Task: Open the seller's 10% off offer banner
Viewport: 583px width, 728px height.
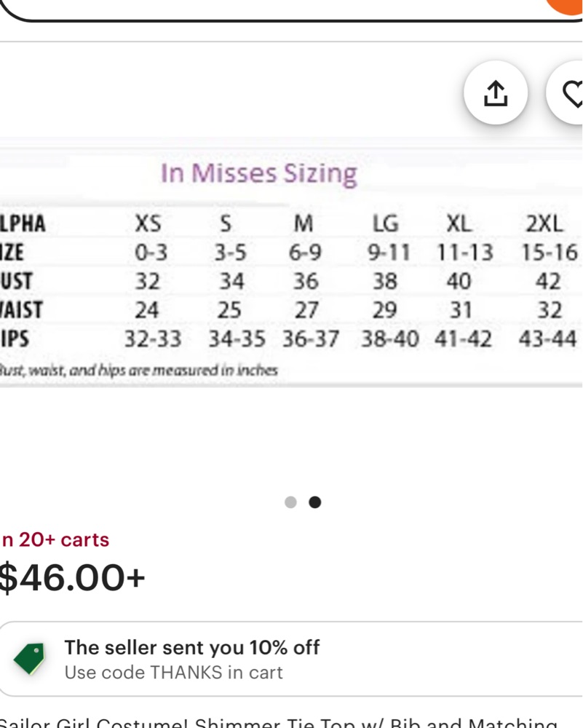Action: point(291,660)
